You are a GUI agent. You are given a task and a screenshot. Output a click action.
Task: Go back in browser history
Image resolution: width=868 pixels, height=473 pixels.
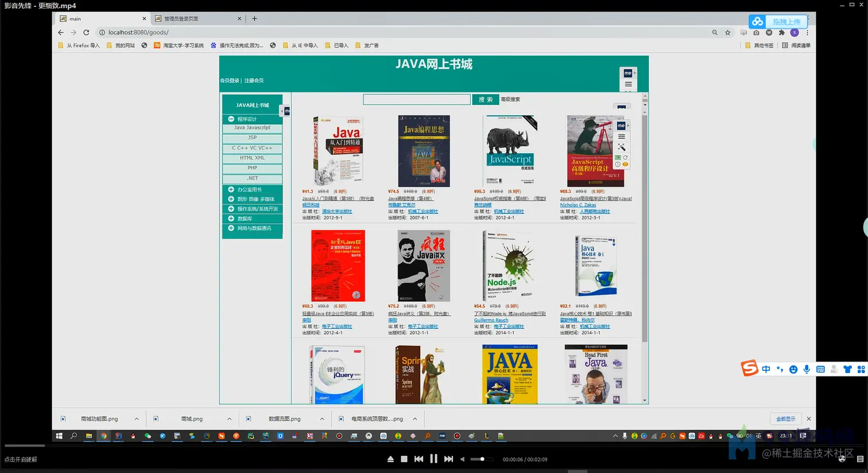[61, 33]
